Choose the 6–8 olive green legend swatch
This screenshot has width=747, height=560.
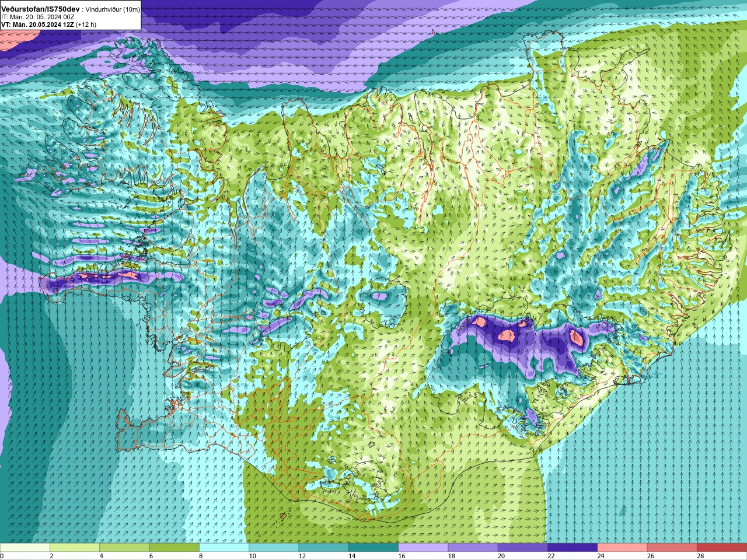[174, 547]
